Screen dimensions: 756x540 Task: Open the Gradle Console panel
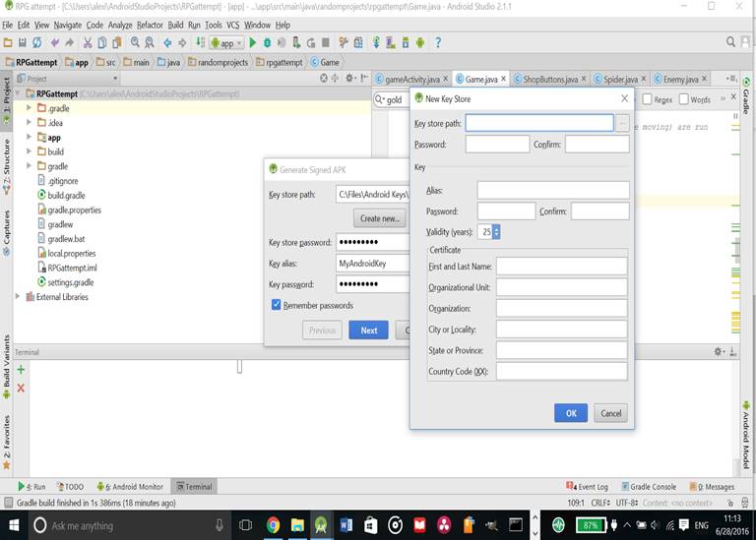coord(649,487)
